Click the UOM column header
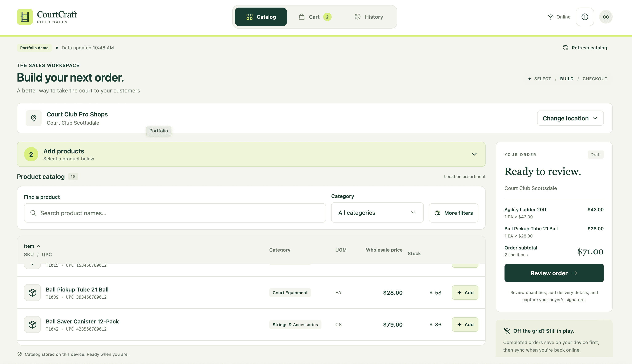Screen dimensions: 632x364 pos(341,250)
